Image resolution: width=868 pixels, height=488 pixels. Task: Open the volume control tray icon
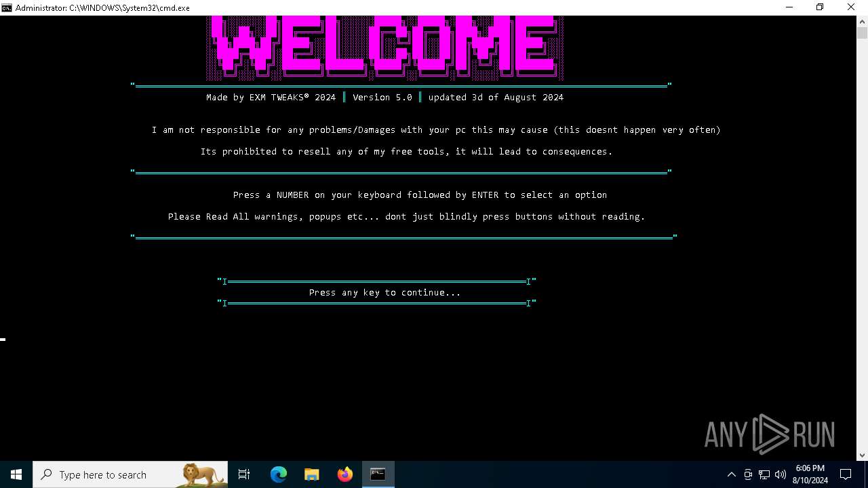781,474
